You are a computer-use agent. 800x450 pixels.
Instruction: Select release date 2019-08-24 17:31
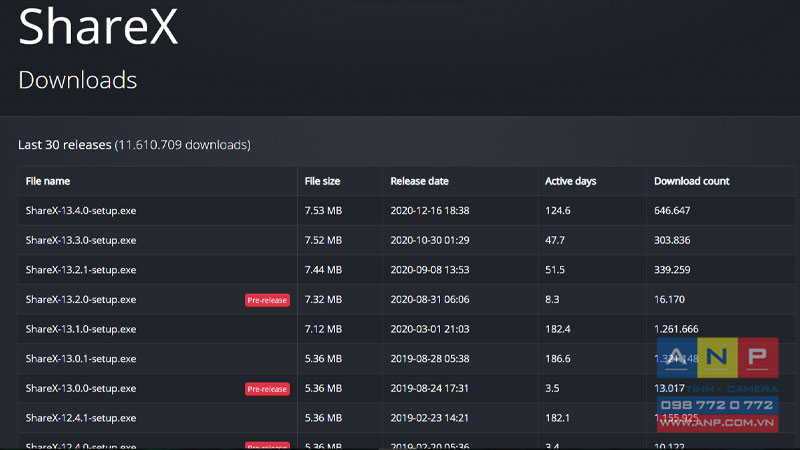point(430,388)
